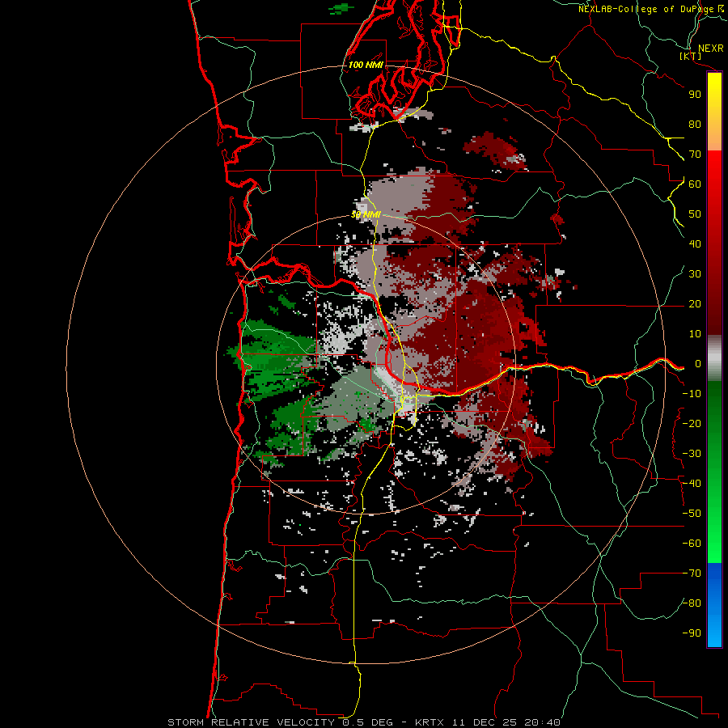Click the "NEXR" label above the color scale
The width and height of the screenshot is (728, 728).
point(710,49)
